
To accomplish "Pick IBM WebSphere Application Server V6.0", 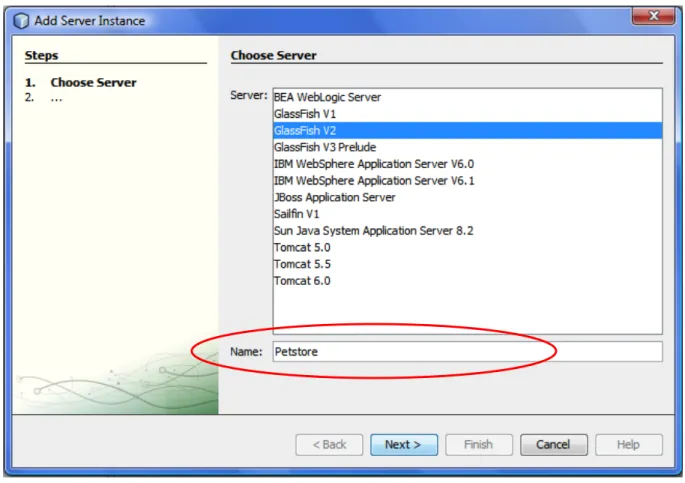I will [467, 164].
